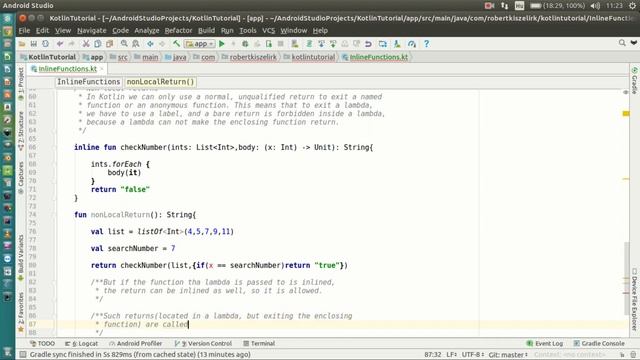
Task: Toggle the Captures side panel
Action: (x=21, y=178)
